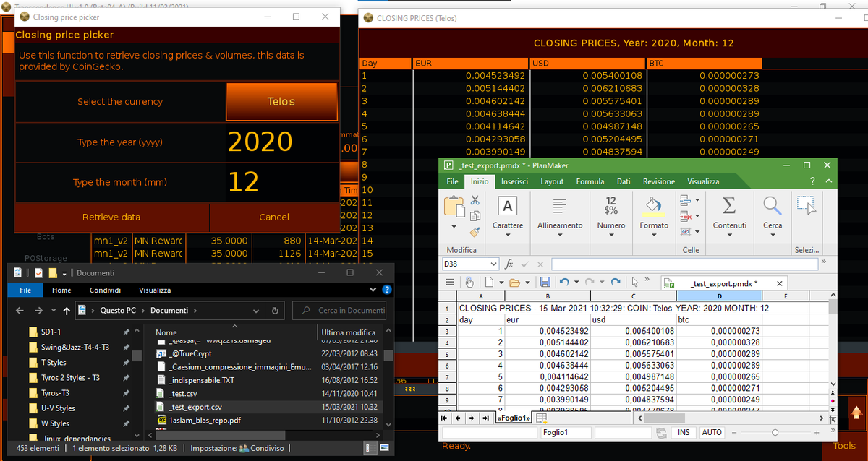Screen dimensions: 868x461
Task: Click the Cerca in Documenti search box
Action: (340, 311)
